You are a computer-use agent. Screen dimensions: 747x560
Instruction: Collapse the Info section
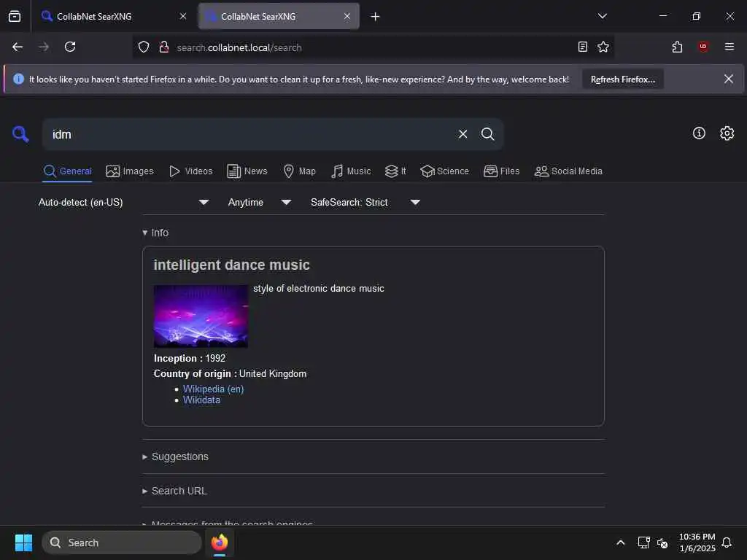[155, 233]
